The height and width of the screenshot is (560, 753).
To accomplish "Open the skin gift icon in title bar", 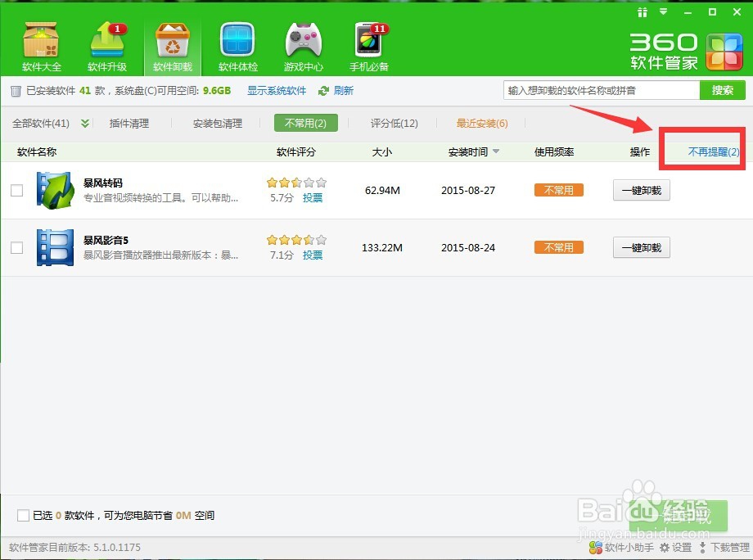I will pos(642,12).
